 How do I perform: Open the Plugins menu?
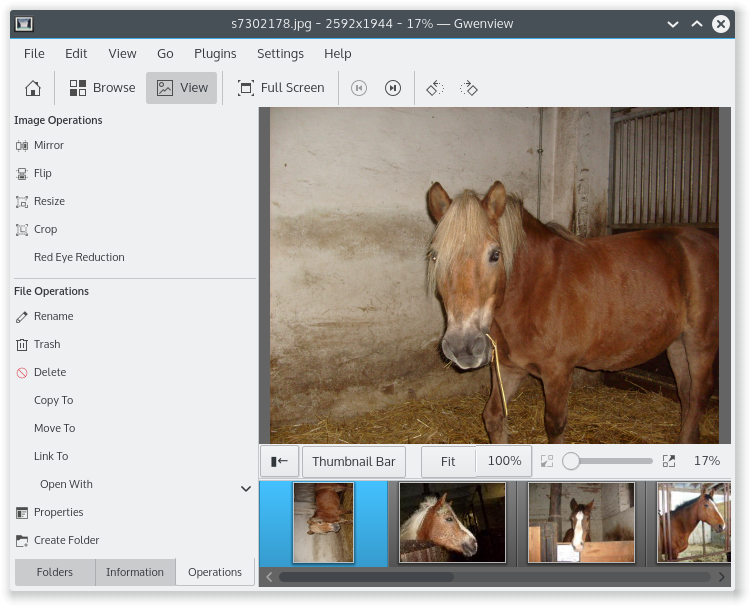coord(215,53)
